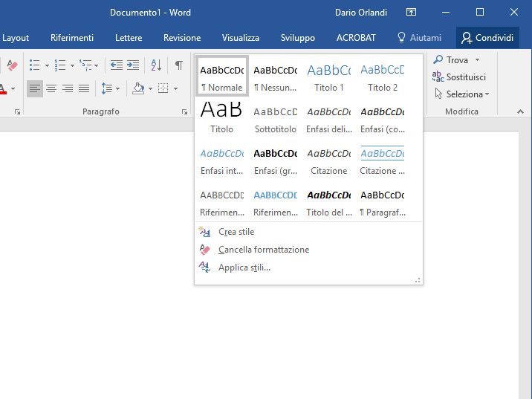
Task: Increase paragraph indent
Action: (133, 65)
